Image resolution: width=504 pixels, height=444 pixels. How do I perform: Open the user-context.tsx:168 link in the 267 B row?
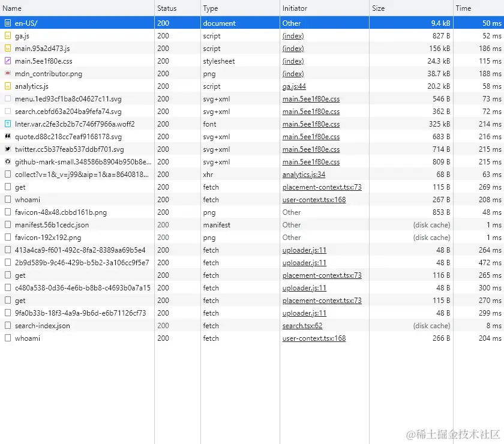click(x=314, y=199)
